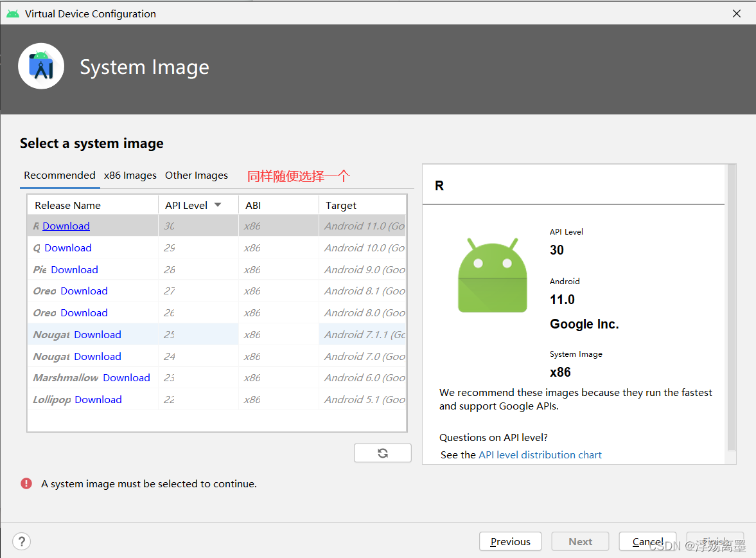This screenshot has height=558, width=756.
Task: Click the ABI column header
Action: click(x=279, y=205)
